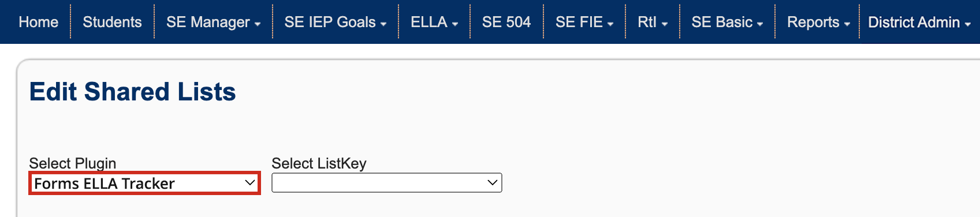Screen dimensions: 980x217
Task: Click the chevron on Forms ELLA Tracker select
Action: 249,183
